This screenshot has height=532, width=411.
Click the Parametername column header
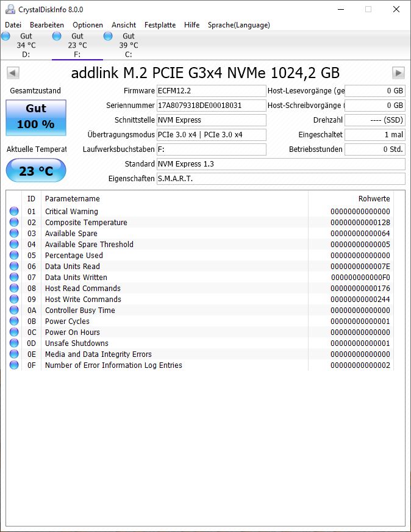[x=174, y=198]
